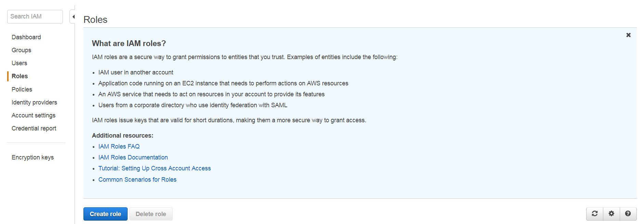
Task: Open the help icon
Action: 628,213
